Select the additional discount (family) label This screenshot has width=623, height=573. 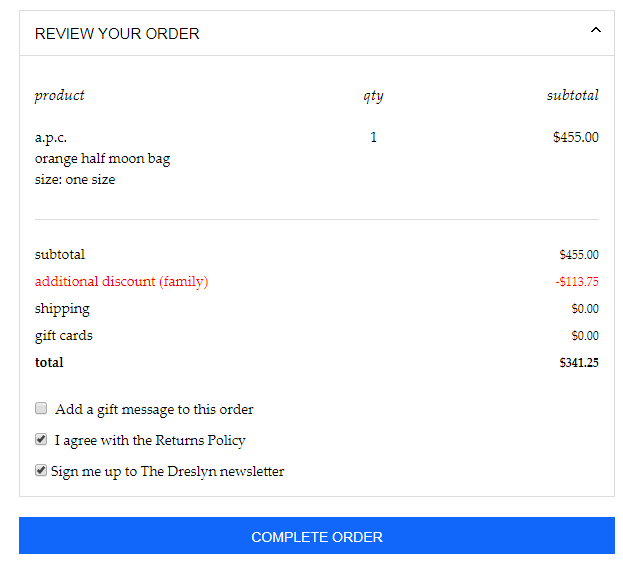[122, 281]
